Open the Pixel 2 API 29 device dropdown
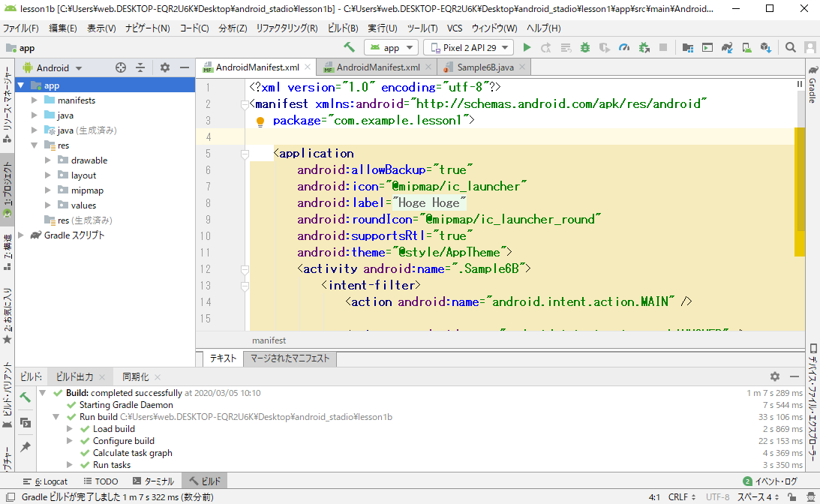The height and width of the screenshot is (504, 820). click(468, 48)
